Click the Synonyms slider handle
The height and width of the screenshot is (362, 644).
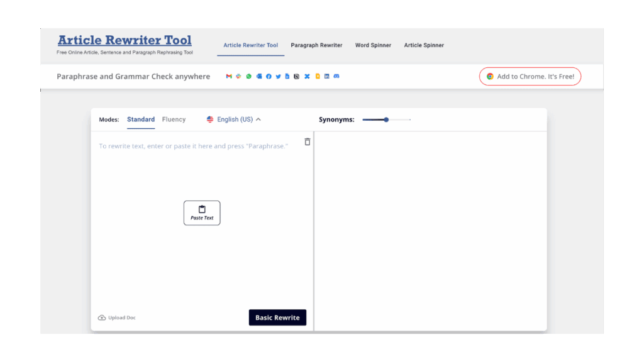point(386,120)
